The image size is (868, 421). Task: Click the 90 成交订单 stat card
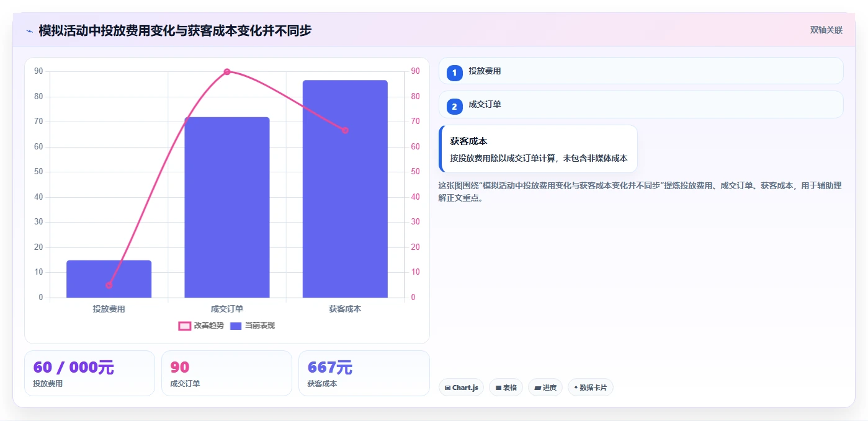click(226, 373)
